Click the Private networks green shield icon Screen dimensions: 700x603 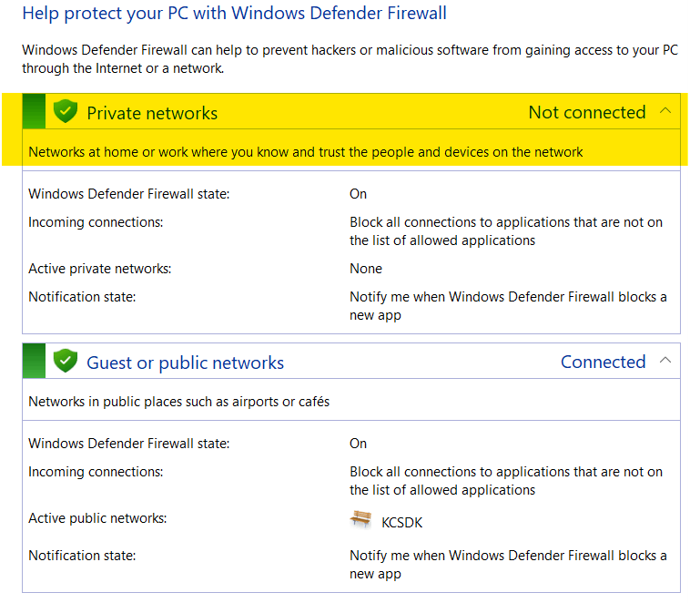[x=65, y=112]
